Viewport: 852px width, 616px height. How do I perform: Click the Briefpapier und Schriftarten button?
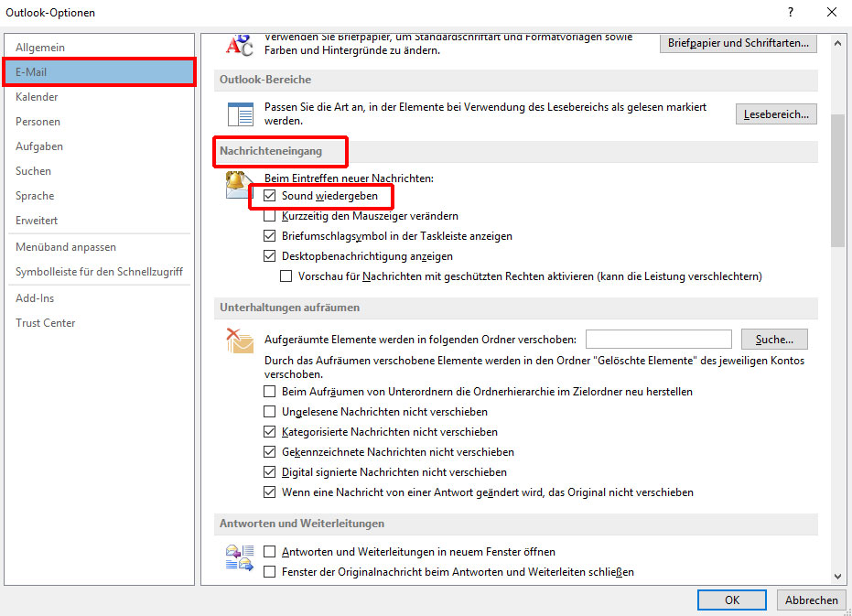coord(738,43)
